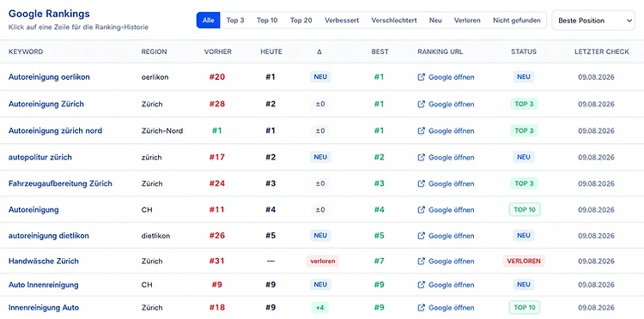Viewport: 644px width, 319px height.
Task: Click TOP 3 status badge for Fahrzeugaufbereitung Zürich
Action: tap(524, 184)
